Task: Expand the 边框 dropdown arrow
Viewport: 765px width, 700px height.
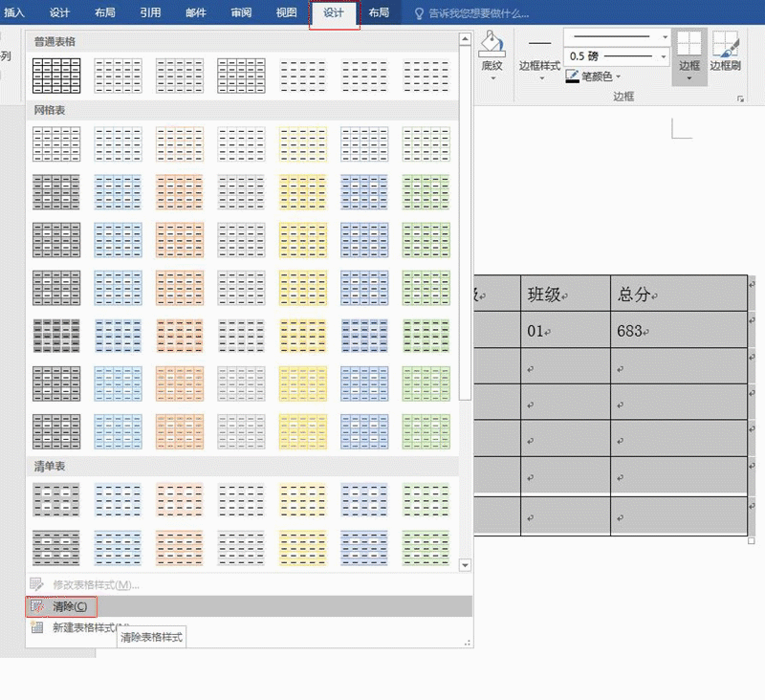Action: (x=689, y=78)
